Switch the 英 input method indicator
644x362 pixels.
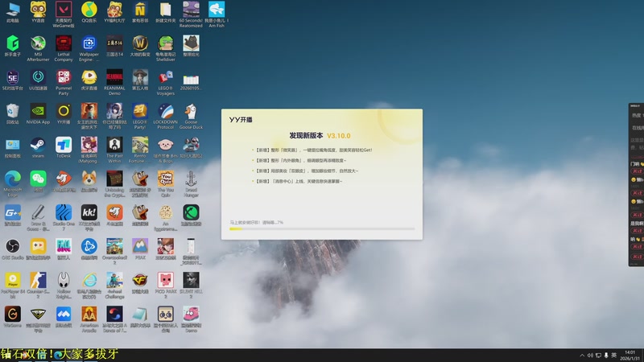[x=614, y=356]
